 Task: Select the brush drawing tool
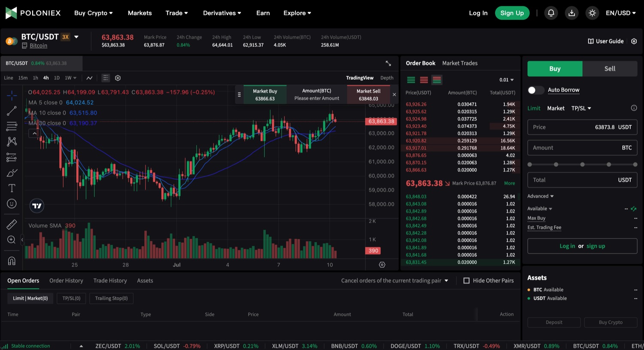(x=12, y=173)
